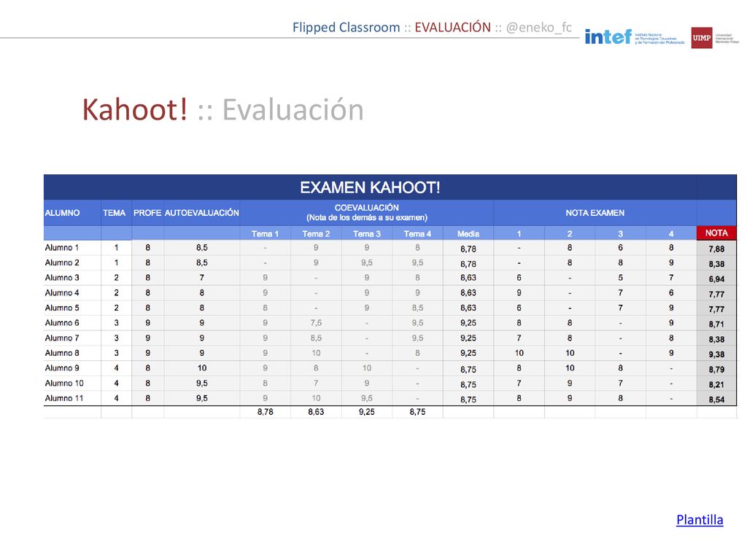
Task: Select the Alumno 7 row label
Action: pyautogui.click(x=62, y=338)
